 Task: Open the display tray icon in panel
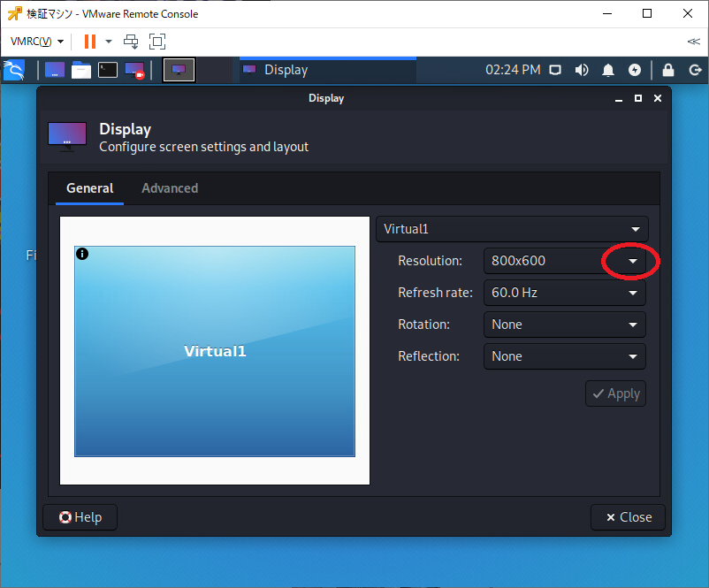pyautogui.click(x=555, y=70)
